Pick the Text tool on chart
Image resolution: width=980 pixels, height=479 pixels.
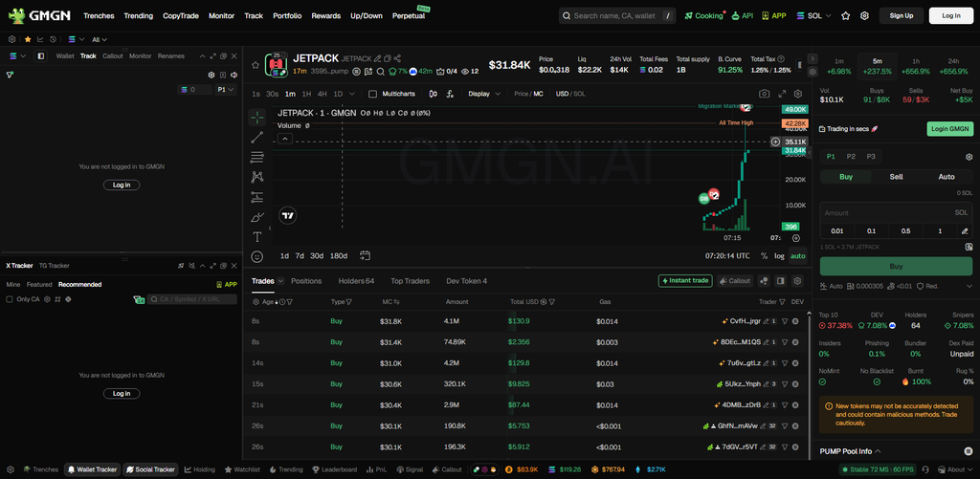tap(256, 237)
